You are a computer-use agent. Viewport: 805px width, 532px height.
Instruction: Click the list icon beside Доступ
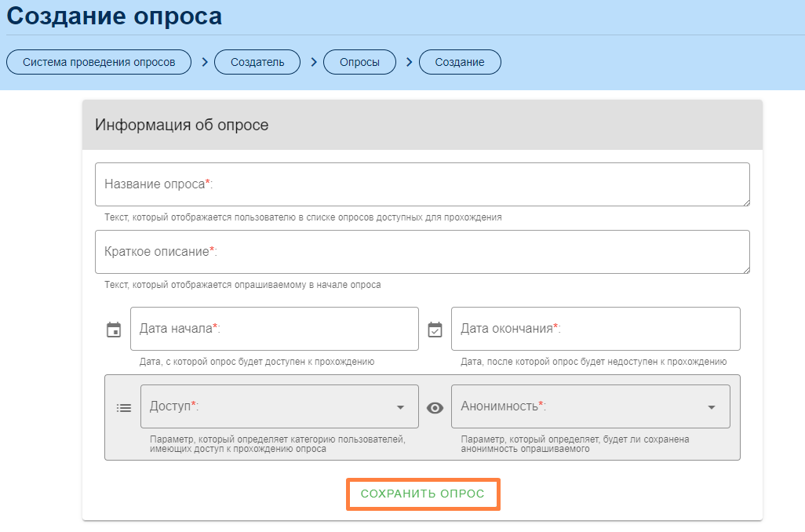[x=124, y=407]
